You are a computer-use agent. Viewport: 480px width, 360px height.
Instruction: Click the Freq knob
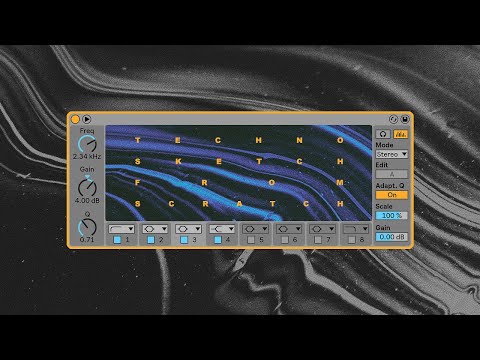point(87,144)
